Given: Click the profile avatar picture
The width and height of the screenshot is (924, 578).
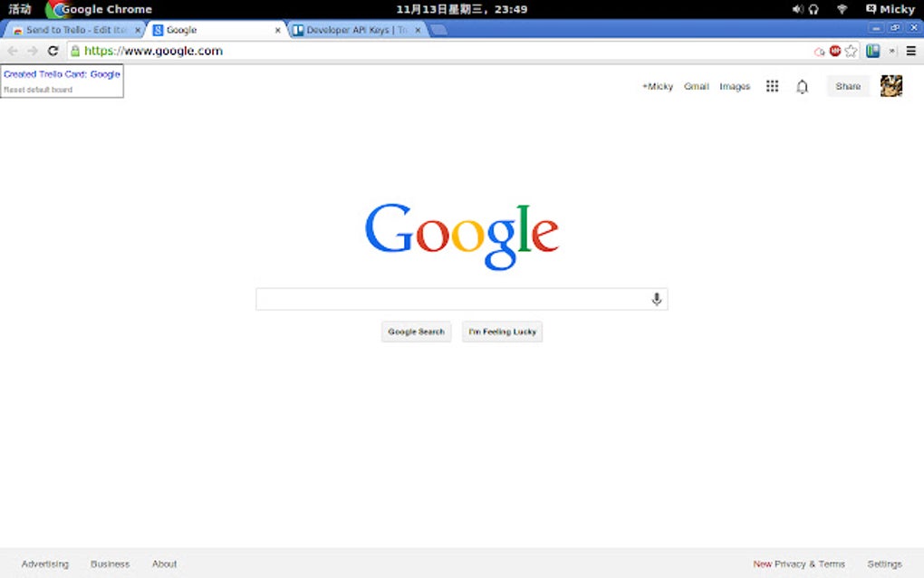Looking at the screenshot, I should point(891,86).
